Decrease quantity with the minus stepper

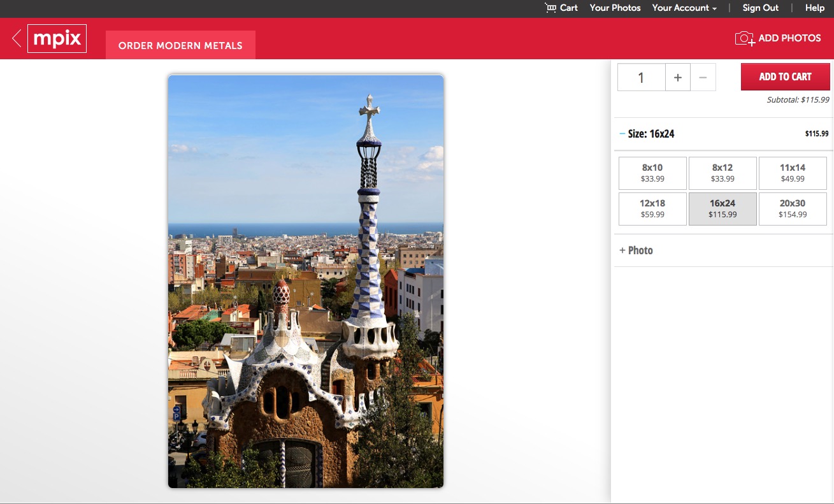[703, 76]
